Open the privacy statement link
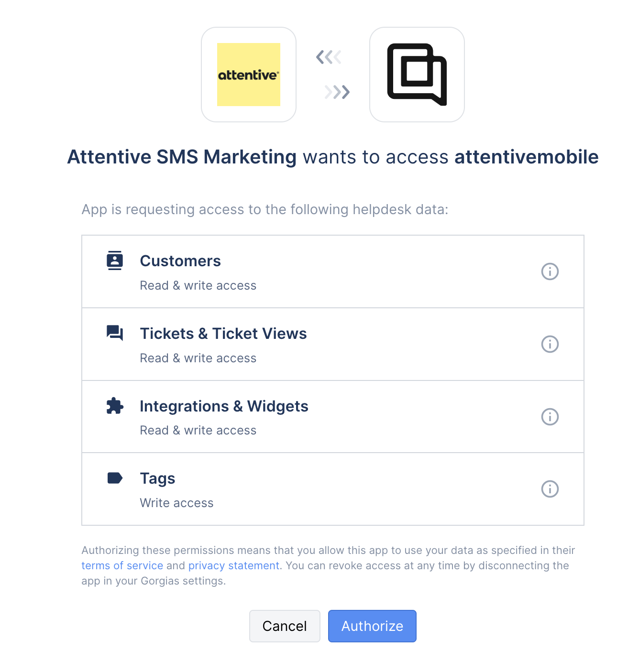Screen dimensions: 639x672 (233, 565)
